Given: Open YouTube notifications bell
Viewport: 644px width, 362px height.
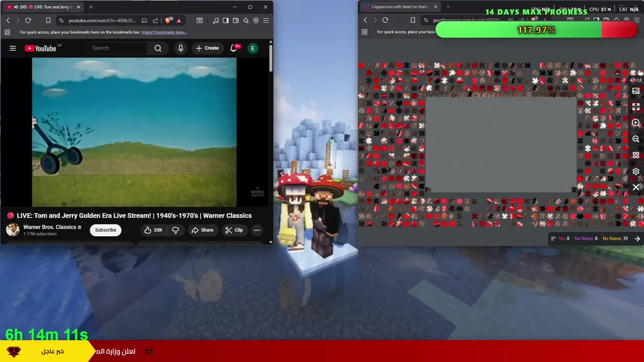Looking at the screenshot, I should (234, 48).
